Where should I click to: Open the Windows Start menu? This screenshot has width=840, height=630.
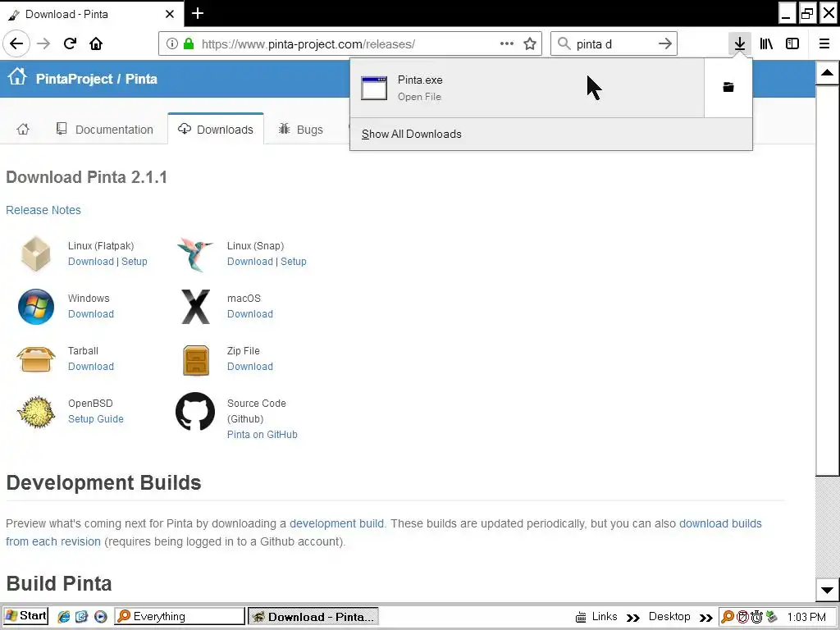(x=25, y=616)
